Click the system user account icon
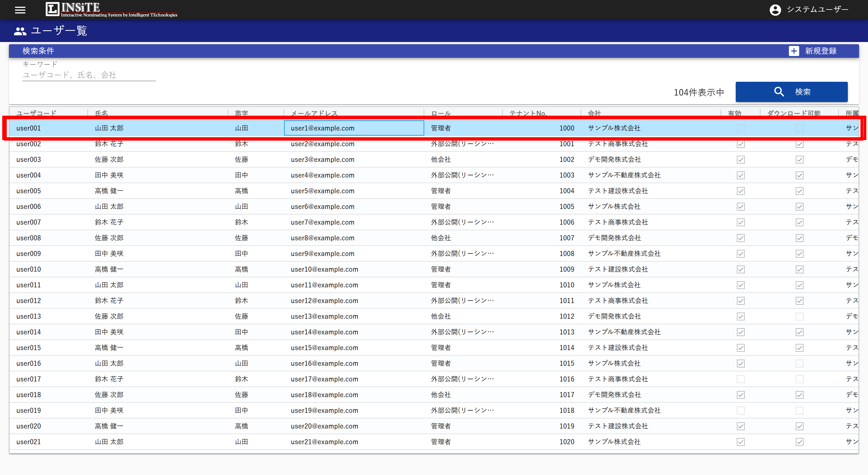Screen dimensions: 868x475 [775, 10]
